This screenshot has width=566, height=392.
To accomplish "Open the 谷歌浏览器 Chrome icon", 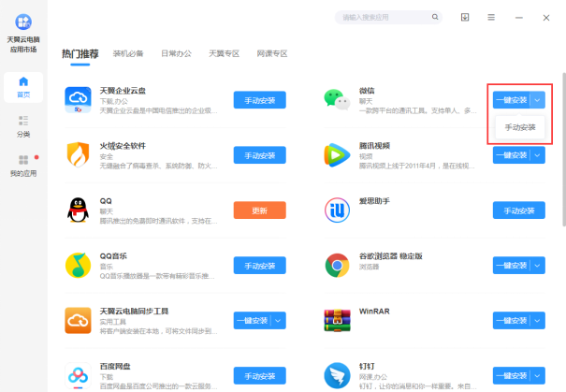I will [337, 265].
